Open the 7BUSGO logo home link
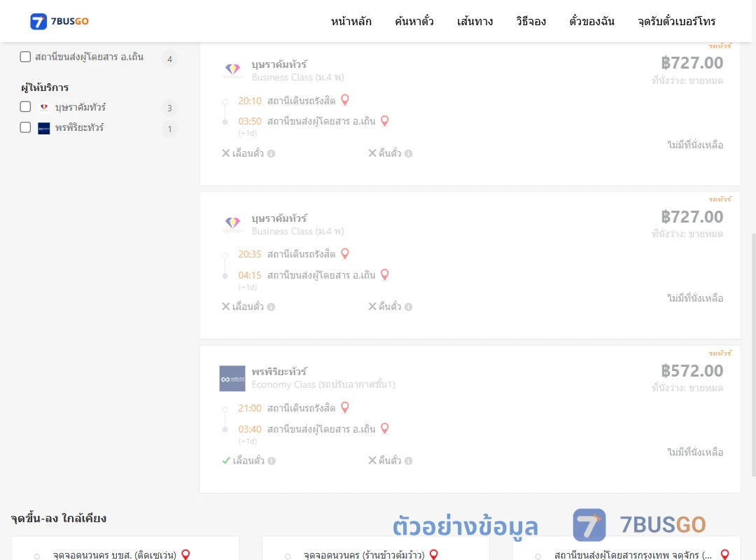 point(59,21)
